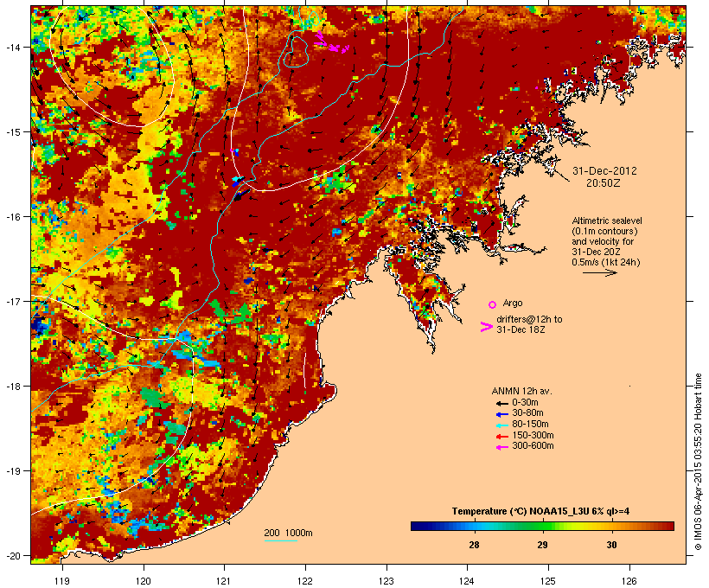This screenshot has width=709, height=588.
Task: Click the longitude label '121'
Action: coord(224,581)
